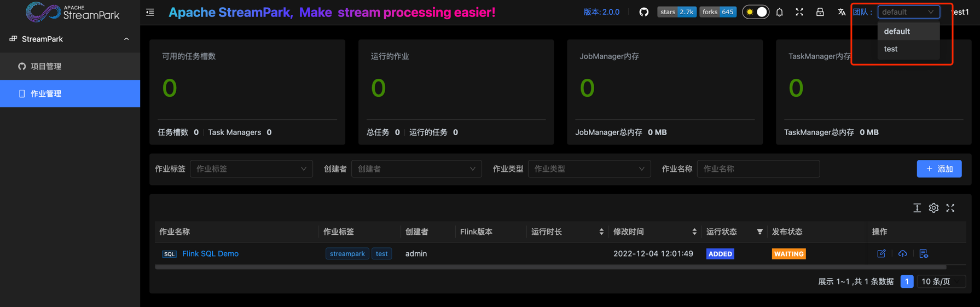
Task: Expand the creator dropdown filter
Action: [416, 169]
